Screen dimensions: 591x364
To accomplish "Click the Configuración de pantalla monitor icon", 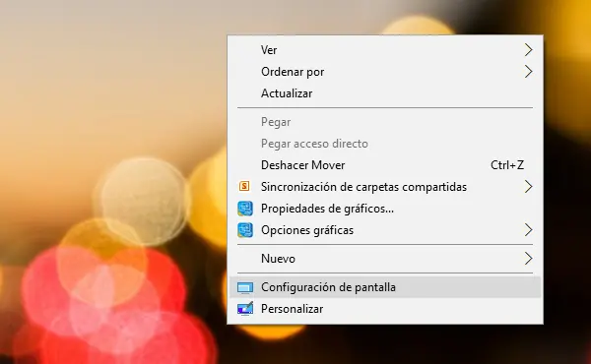I will tap(245, 288).
